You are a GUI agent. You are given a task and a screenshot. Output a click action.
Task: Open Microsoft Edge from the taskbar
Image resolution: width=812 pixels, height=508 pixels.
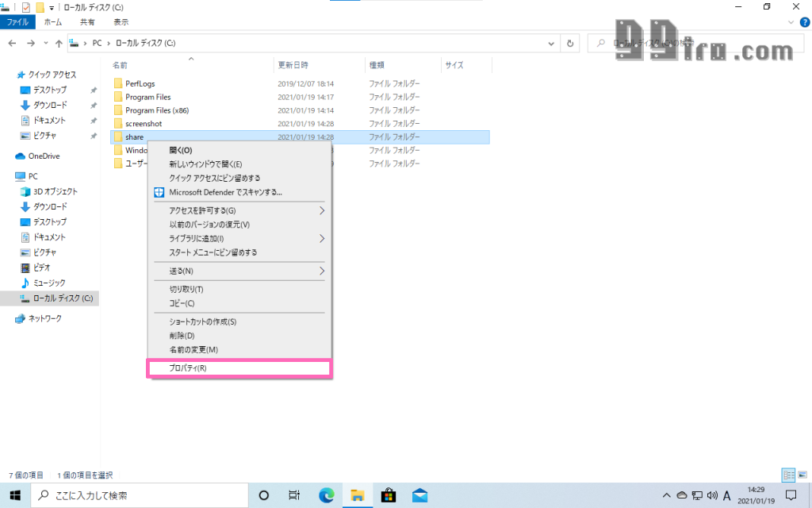tap(326, 495)
